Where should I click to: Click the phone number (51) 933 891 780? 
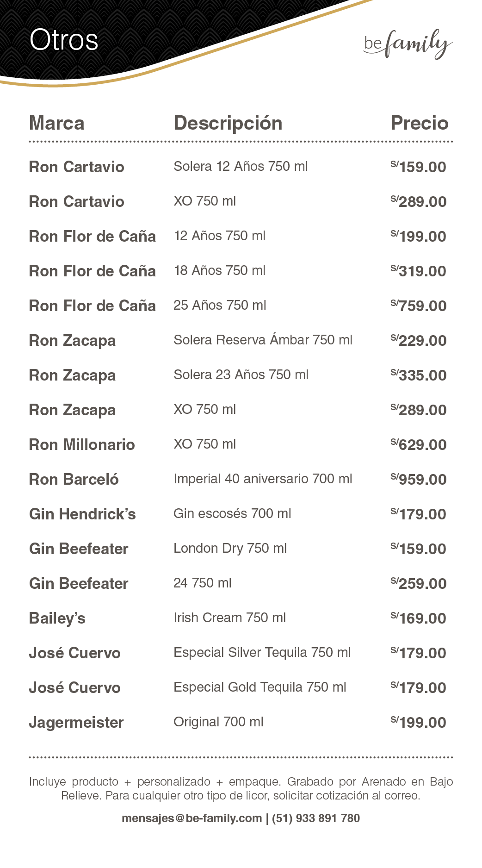tap(316, 818)
